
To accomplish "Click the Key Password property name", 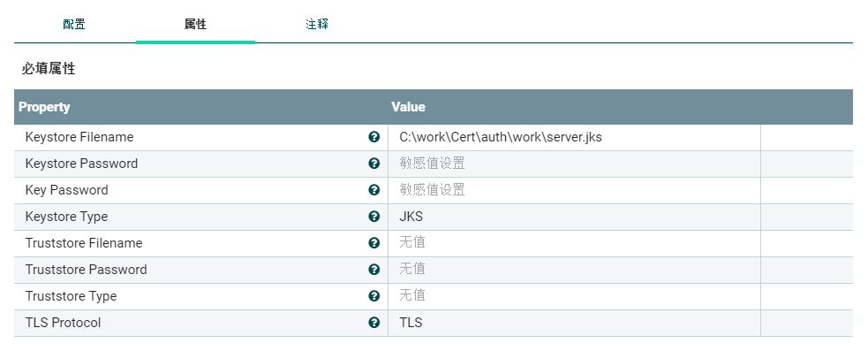I will pyautogui.click(x=66, y=190).
